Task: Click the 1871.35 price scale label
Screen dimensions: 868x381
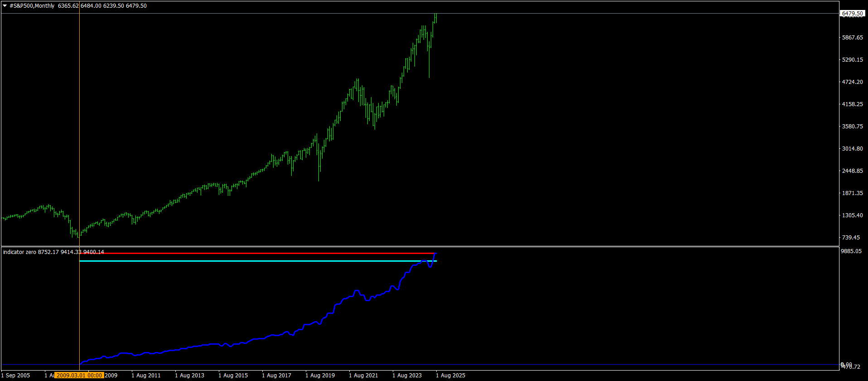Action: (x=852, y=193)
